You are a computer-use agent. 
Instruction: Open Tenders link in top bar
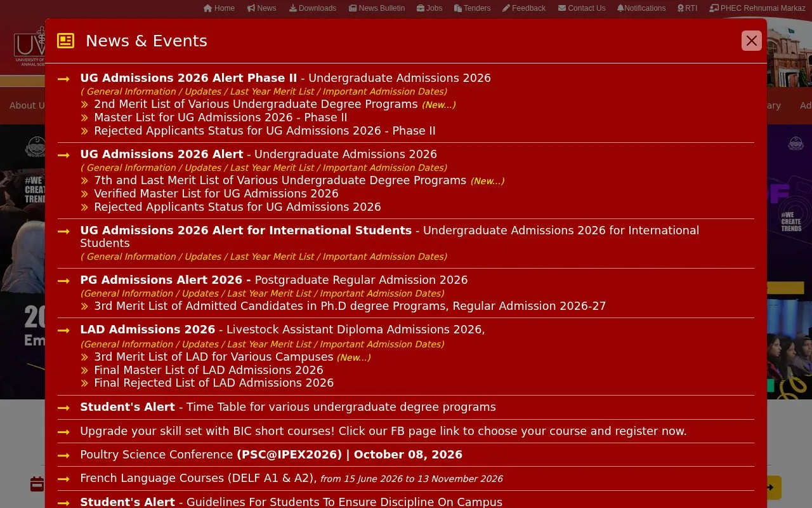click(473, 8)
